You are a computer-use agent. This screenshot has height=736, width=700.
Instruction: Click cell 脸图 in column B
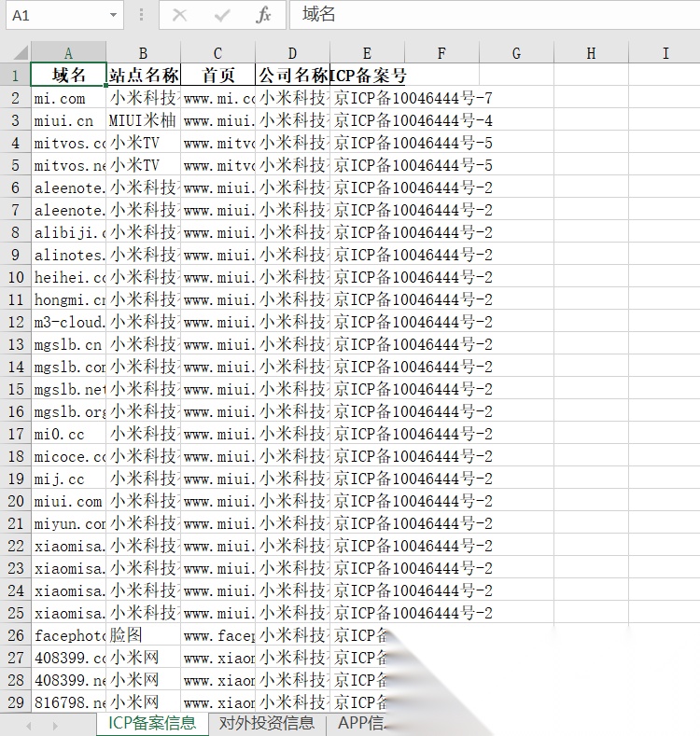(143, 635)
